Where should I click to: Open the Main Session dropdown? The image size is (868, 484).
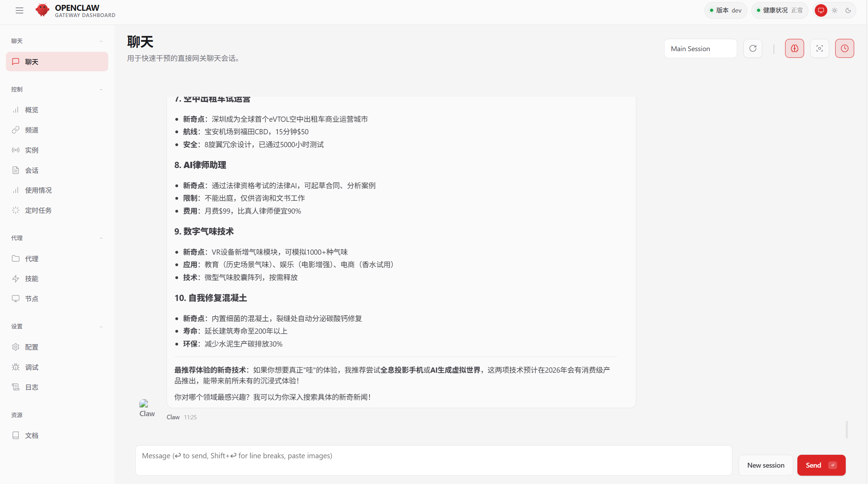[x=700, y=49]
